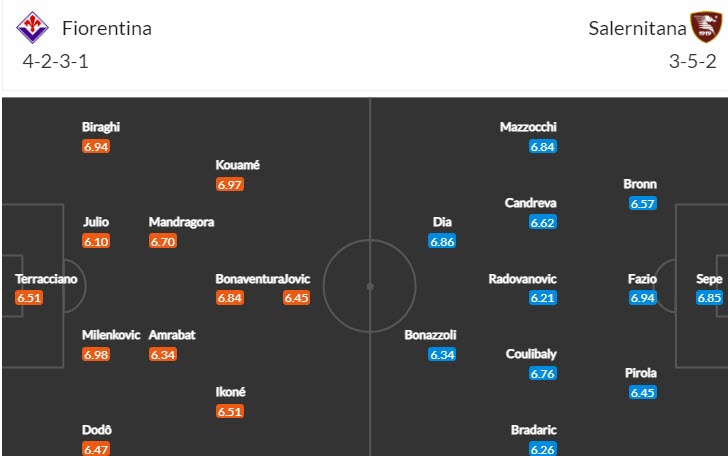Click the Fiorentina club crest icon
Screen dimensions: 728x456
(33, 27)
